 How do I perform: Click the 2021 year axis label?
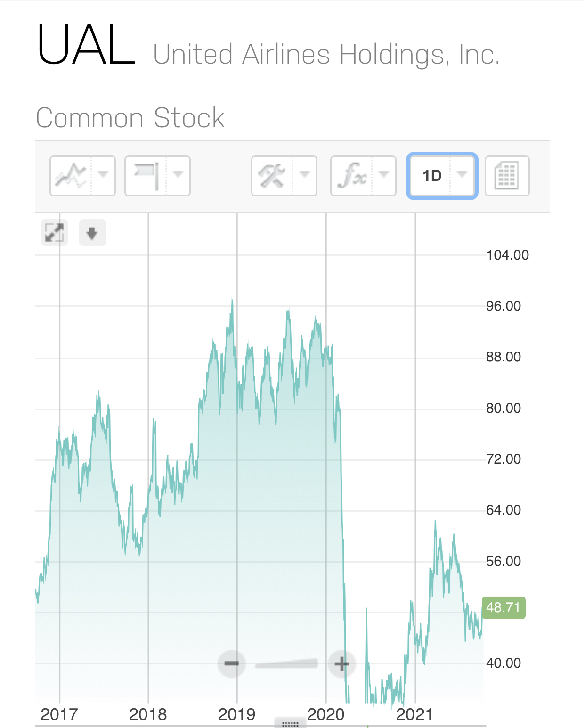pyautogui.click(x=414, y=714)
